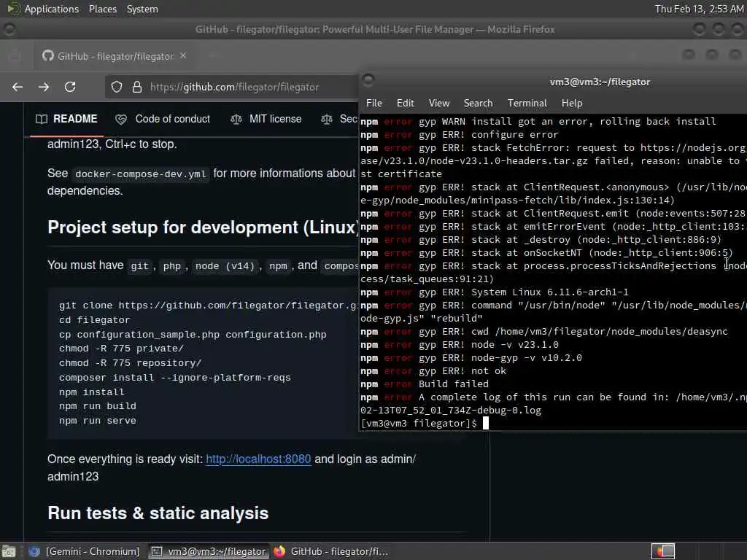The height and width of the screenshot is (560, 747).
Task: Open the tracking protection shield icon
Action: (x=117, y=87)
